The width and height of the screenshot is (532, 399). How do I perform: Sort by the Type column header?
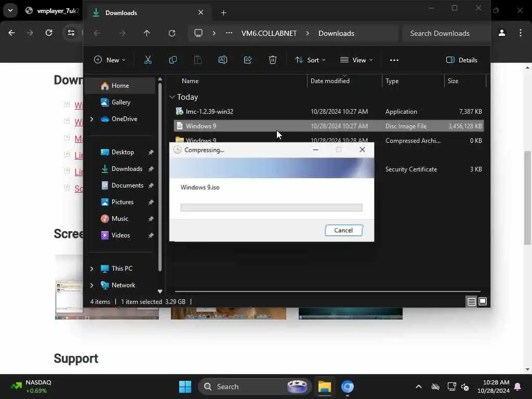point(392,81)
